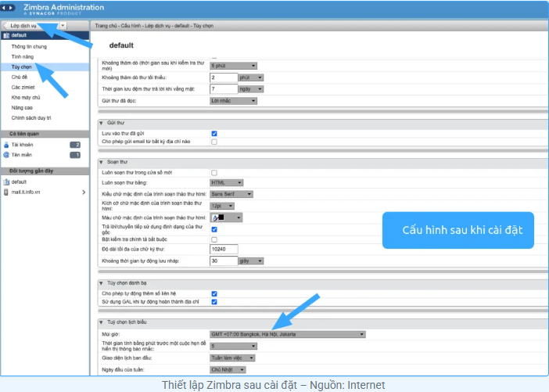Click the back navigation arrow in header
This screenshot has width=549, height=392.
tap(4, 8)
